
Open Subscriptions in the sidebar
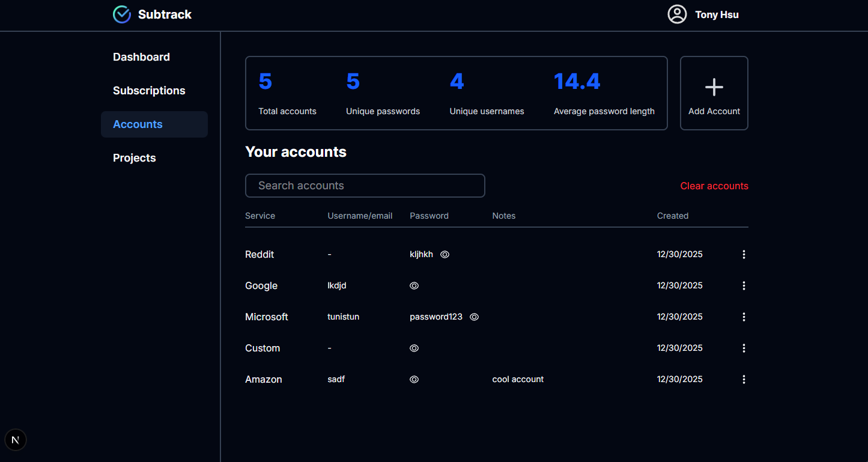tap(149, 91)
